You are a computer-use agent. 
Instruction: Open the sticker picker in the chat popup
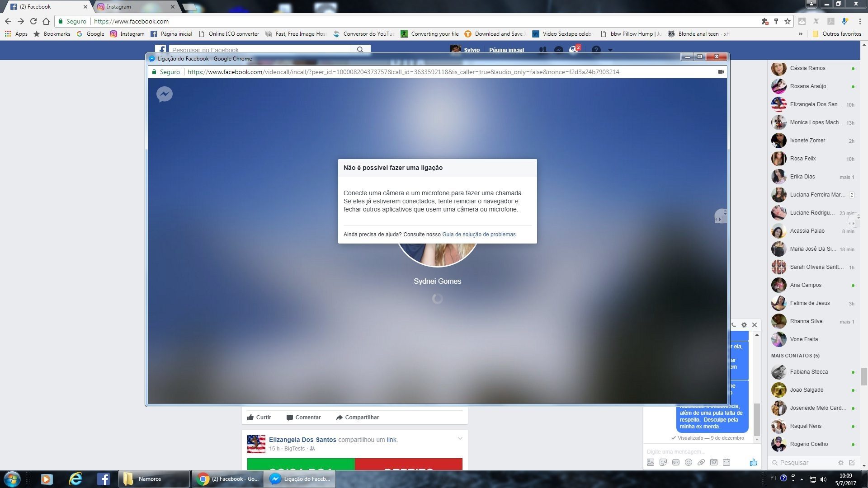[663, 462]
